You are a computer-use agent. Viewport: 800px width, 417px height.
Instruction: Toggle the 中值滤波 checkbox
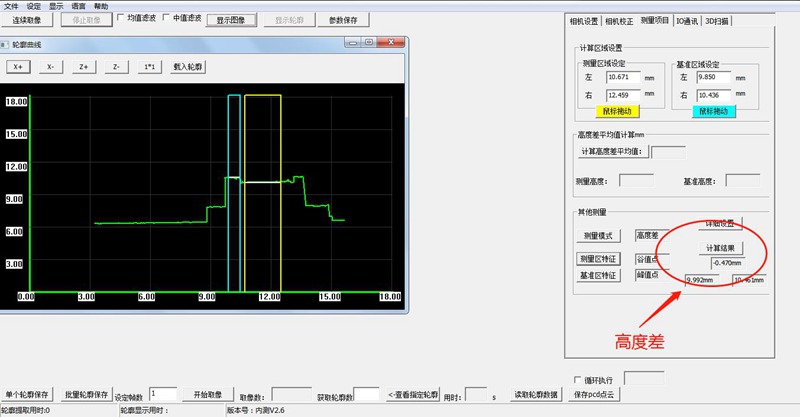tap(166, 18)
